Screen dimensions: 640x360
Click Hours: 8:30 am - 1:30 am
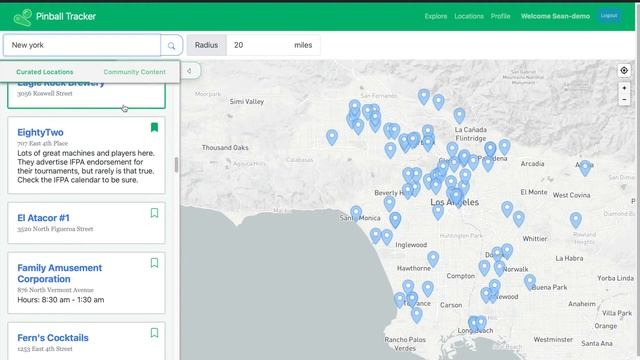(60, 300)
